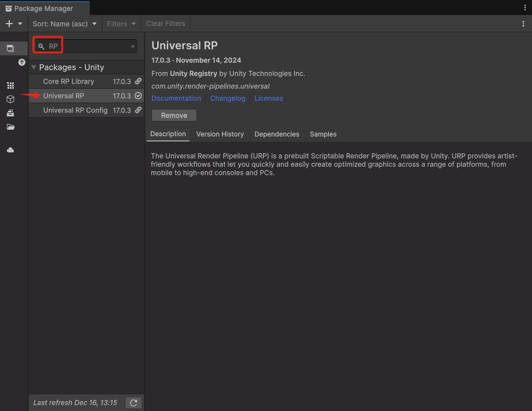Open the Changelog link
Viewport: 532px width, 411px height.
pos(227,98)
